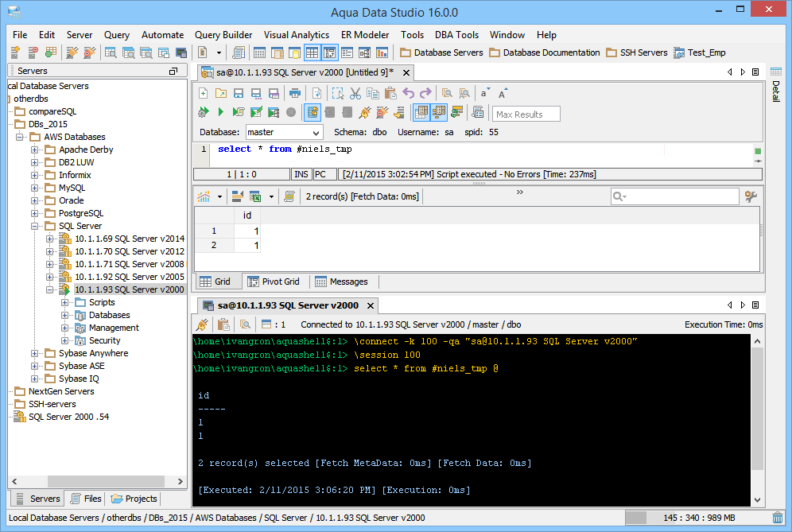
Task: Click the Disconnect plug icon in query toolbar
Action: pos(382,112)
